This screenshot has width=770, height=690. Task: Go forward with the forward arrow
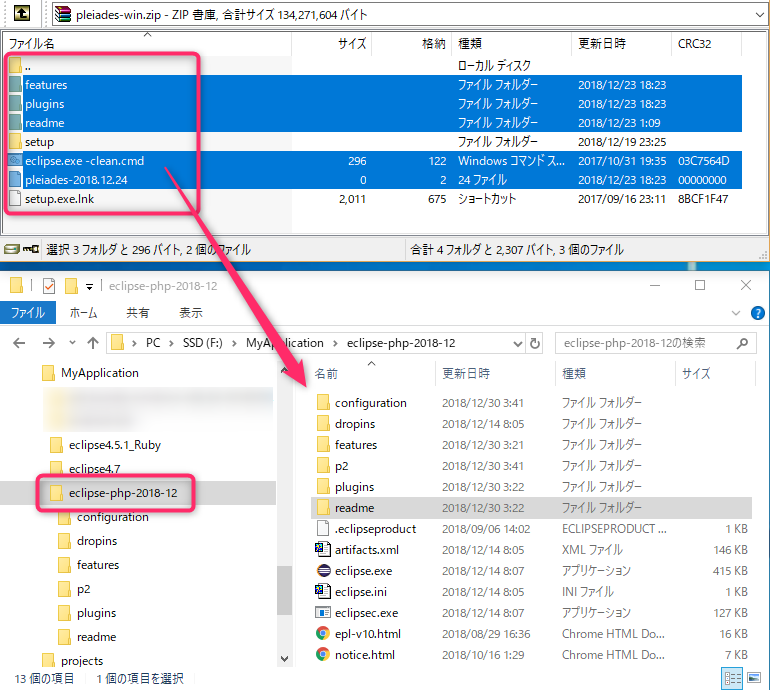49,343
